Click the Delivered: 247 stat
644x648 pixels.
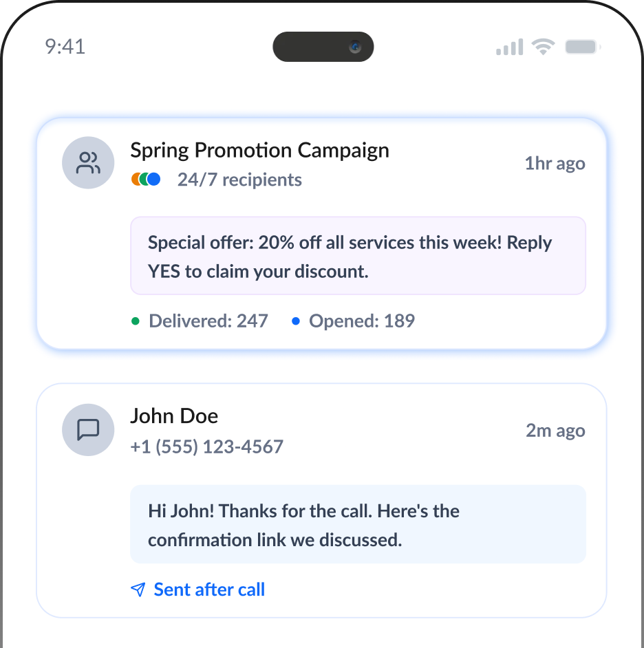pos(208,321)
